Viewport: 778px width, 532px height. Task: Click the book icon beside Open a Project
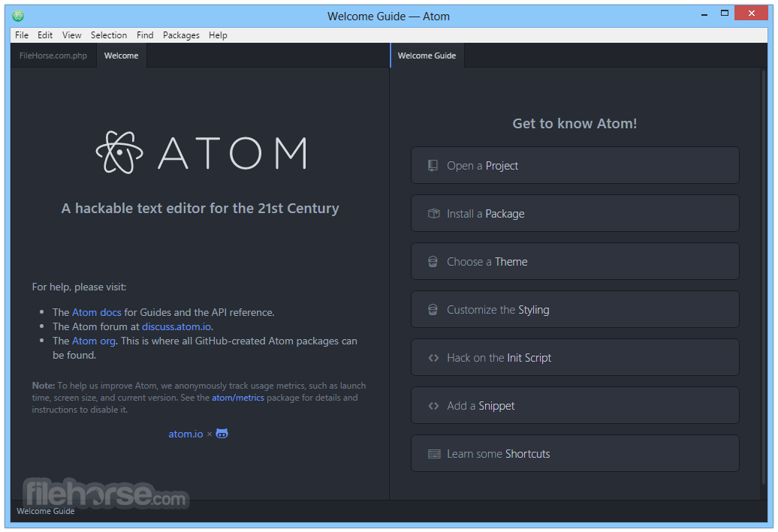[433, 166]
